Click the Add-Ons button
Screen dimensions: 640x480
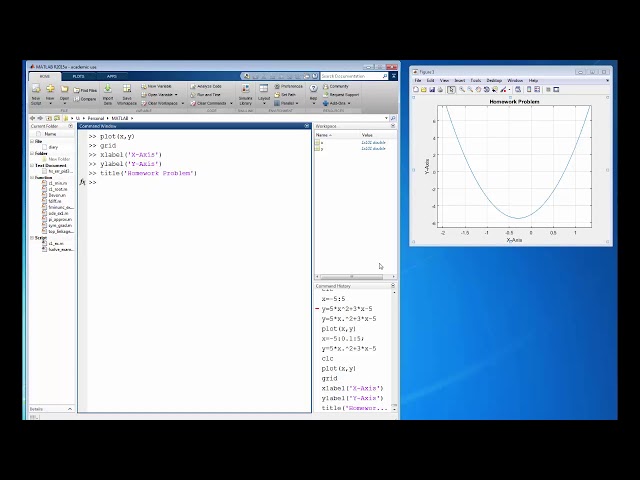tap(336, 103)
